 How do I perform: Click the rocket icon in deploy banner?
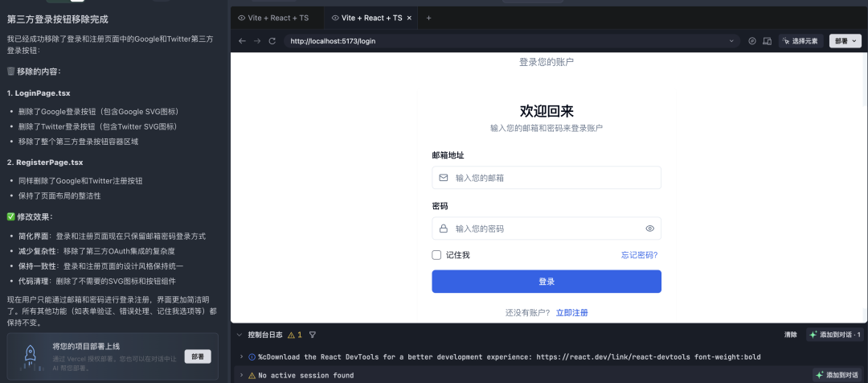pyautogui.click(x=31, y=356)
